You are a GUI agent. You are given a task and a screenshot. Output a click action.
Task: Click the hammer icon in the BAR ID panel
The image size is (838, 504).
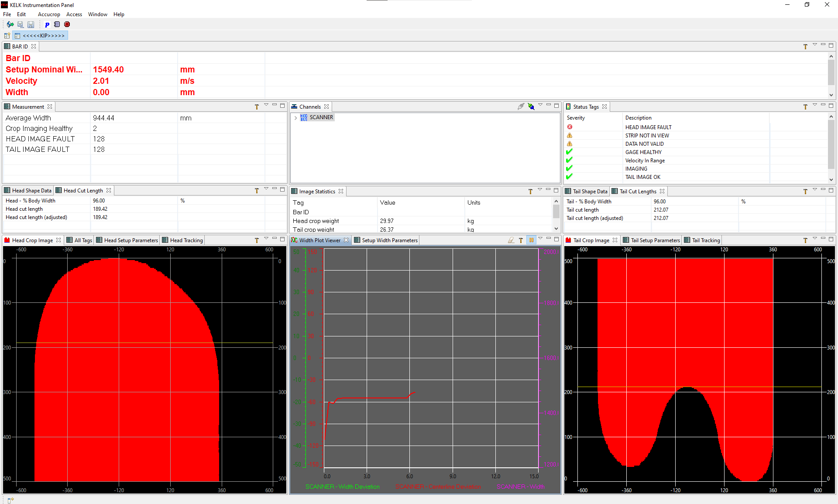pos(805,46)
